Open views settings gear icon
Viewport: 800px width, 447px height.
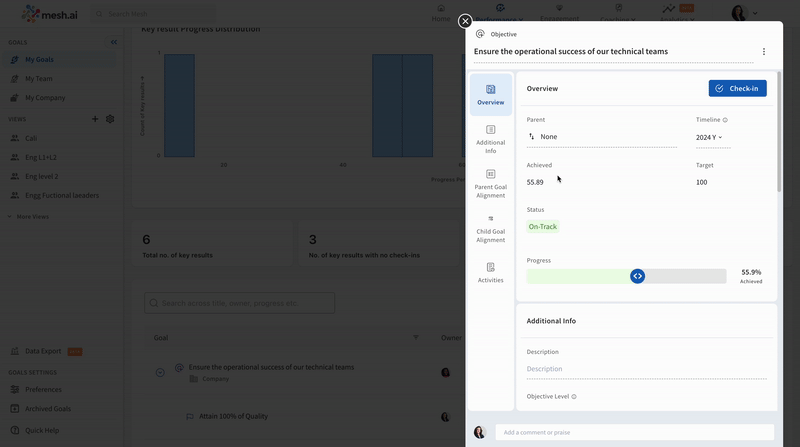tap(110, 119)
